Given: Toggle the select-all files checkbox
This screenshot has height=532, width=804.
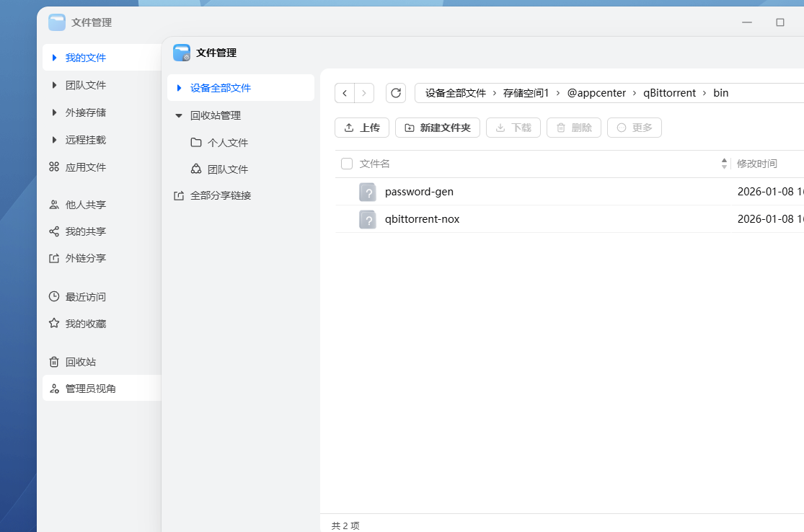Looking at the screenshot, I should coord(347,164).
